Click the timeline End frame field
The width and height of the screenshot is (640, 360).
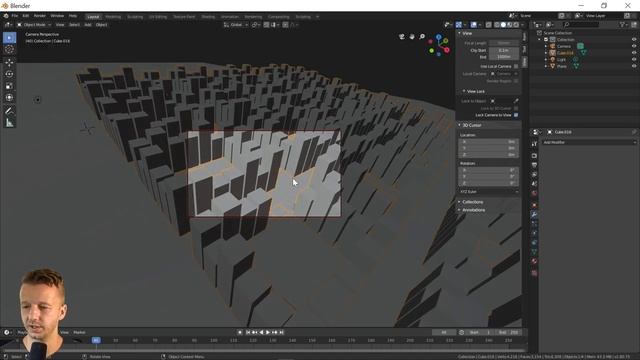pos(508,333)
